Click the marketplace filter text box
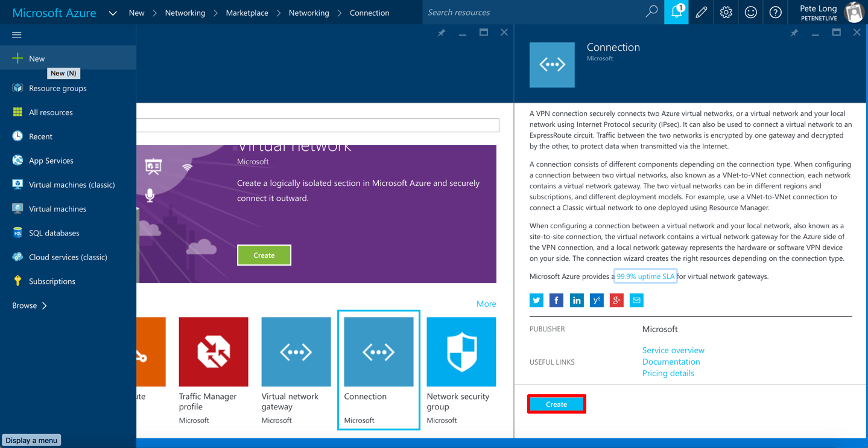 coord(318,125)
